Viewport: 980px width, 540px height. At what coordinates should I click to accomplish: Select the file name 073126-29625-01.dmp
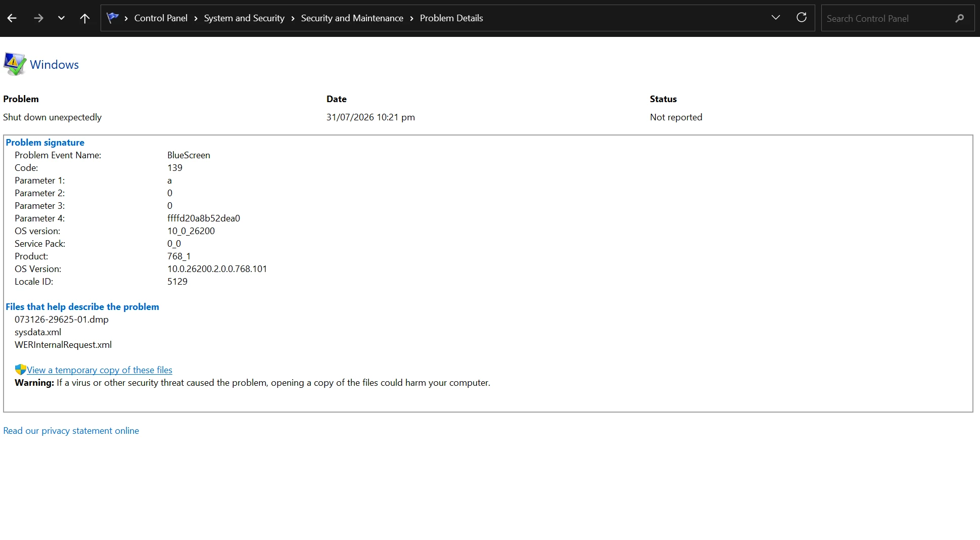pyautogui.click(x=62, y=320)
